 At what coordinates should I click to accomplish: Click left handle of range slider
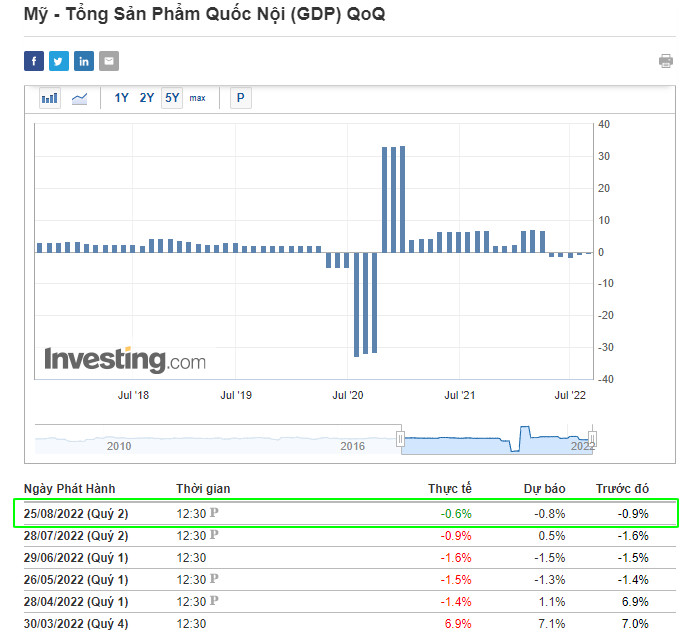click(x=401, y=439)
